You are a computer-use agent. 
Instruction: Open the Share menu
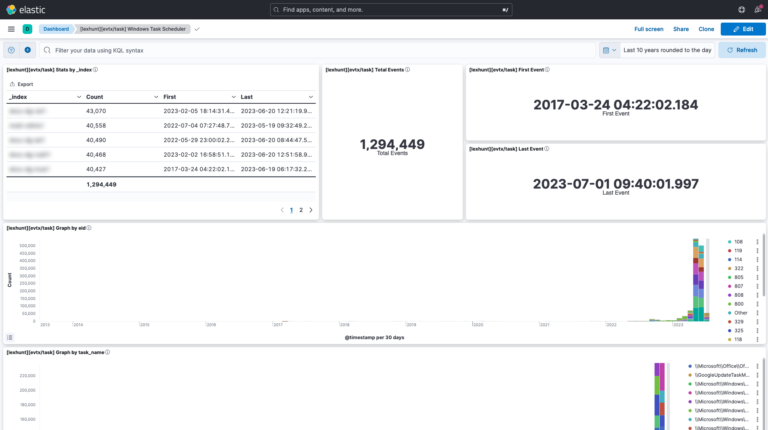coord(680,29)
